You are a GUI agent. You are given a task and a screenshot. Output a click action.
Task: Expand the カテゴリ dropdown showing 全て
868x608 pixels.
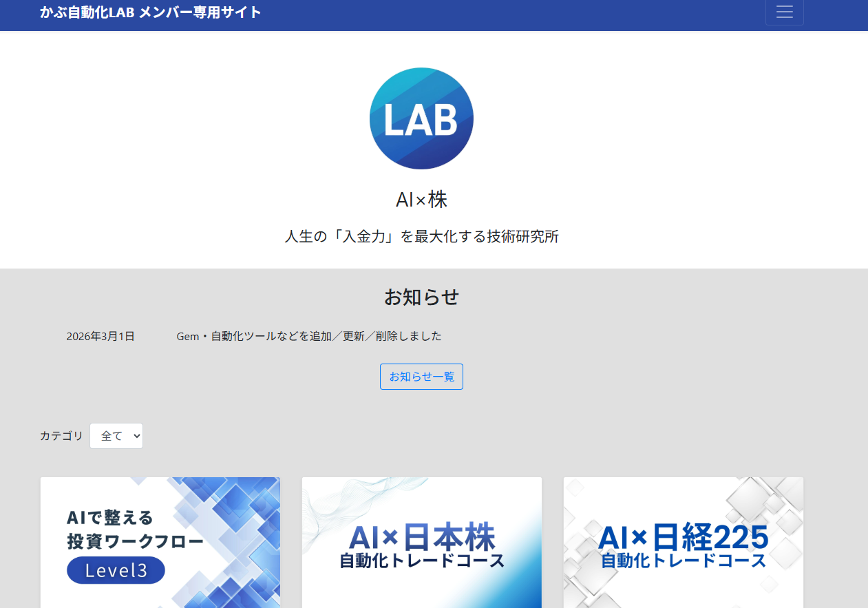click(116, 436)
